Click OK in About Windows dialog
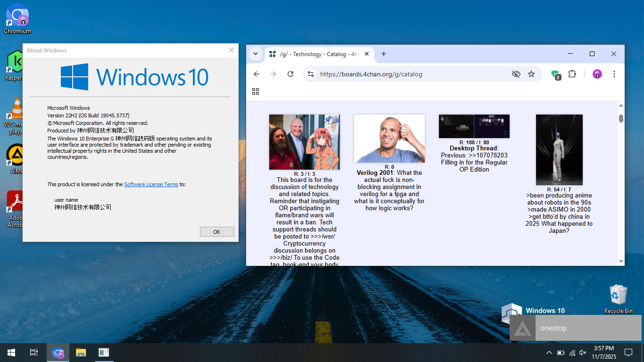 [217, 231]
